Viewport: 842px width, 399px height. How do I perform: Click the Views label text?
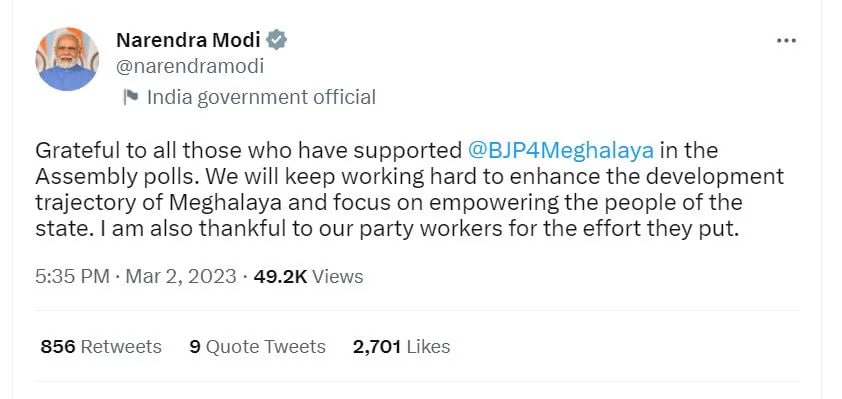[x=337, y=277]
